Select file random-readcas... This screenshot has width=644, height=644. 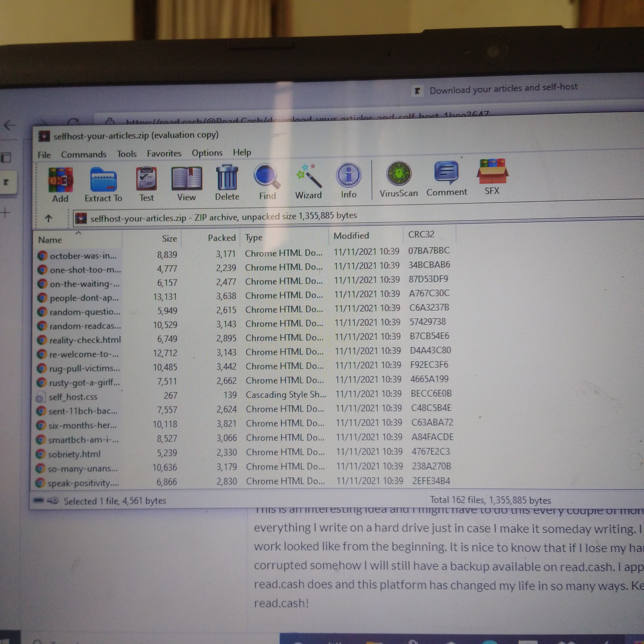click(85, 326)
